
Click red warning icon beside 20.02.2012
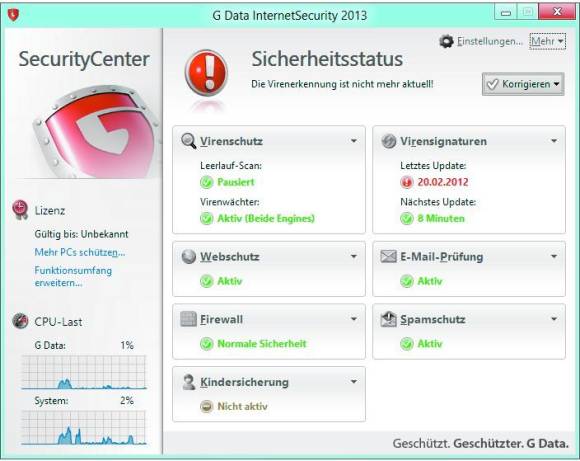pos(407,182)
